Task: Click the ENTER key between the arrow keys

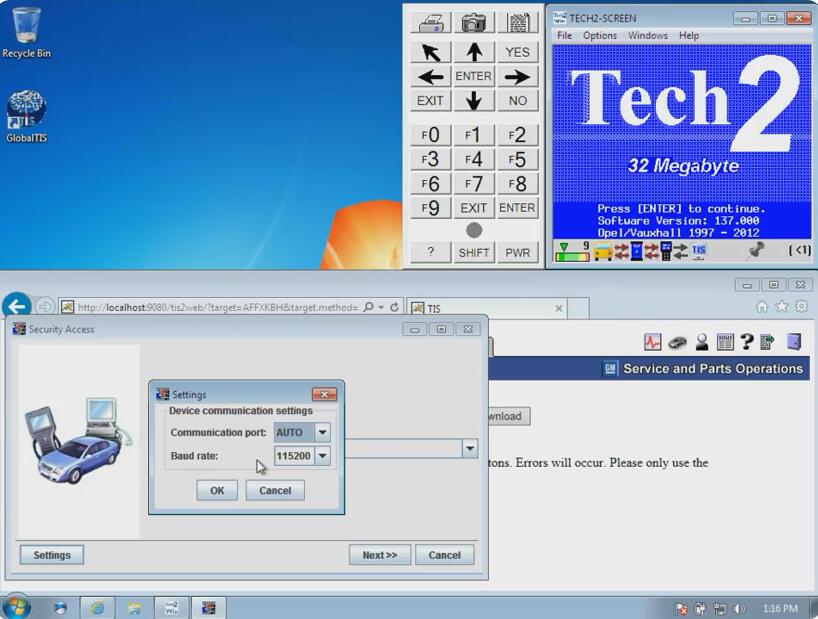Action: 474,77
